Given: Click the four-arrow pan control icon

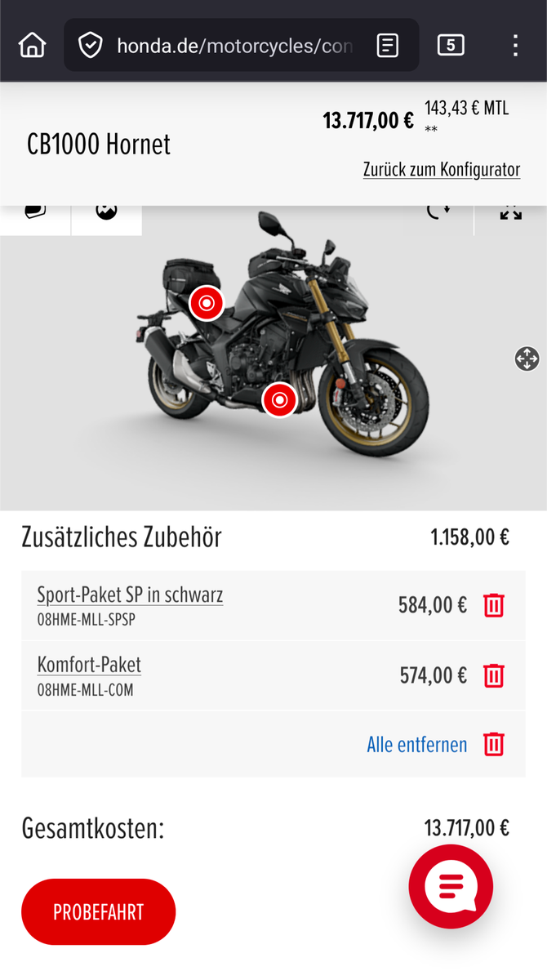Looking at the screenshot, I should (527, 359).
